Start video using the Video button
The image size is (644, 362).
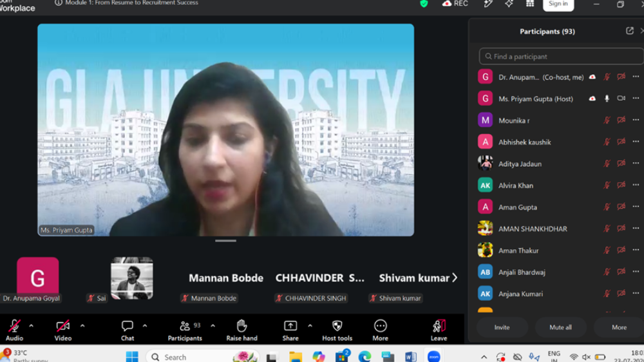(63, 330)
